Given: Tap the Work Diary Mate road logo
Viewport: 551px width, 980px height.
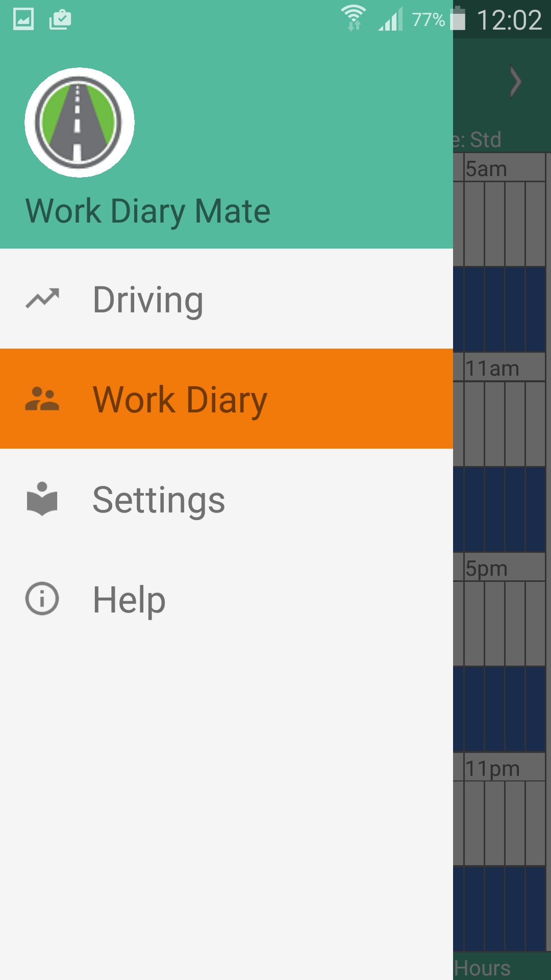Looking at the screenshot, I should pos(80,122).
